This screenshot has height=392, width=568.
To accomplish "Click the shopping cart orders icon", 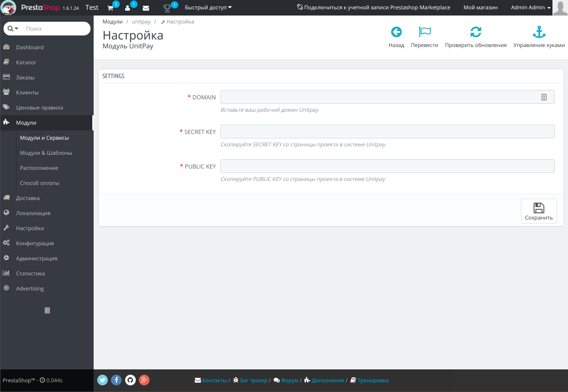I will tap(110, 8).
